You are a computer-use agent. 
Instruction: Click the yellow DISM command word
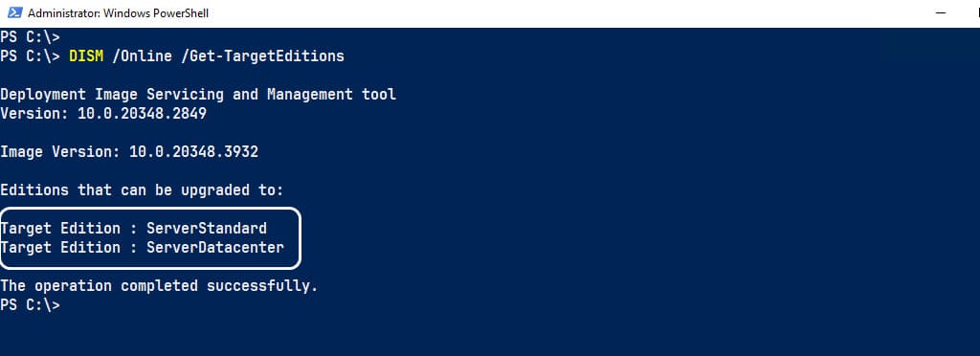[86, 56]
